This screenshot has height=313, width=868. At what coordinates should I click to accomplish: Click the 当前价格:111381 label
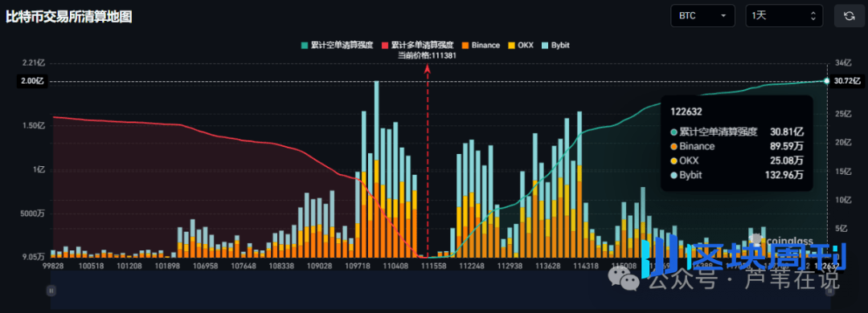click(427, 55)
